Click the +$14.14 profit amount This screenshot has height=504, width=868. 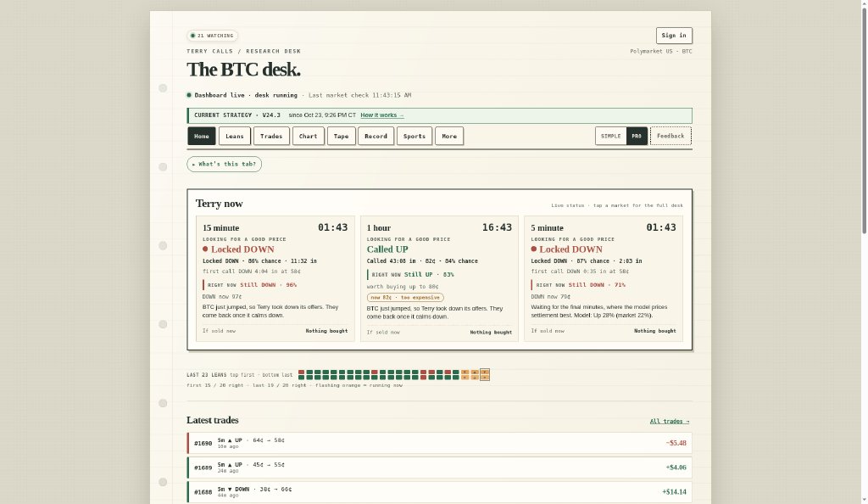click(x=674, y=492)
